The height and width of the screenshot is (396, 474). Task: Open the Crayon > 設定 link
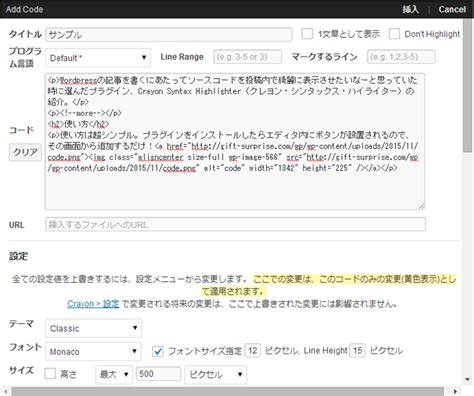click(93, 304)
